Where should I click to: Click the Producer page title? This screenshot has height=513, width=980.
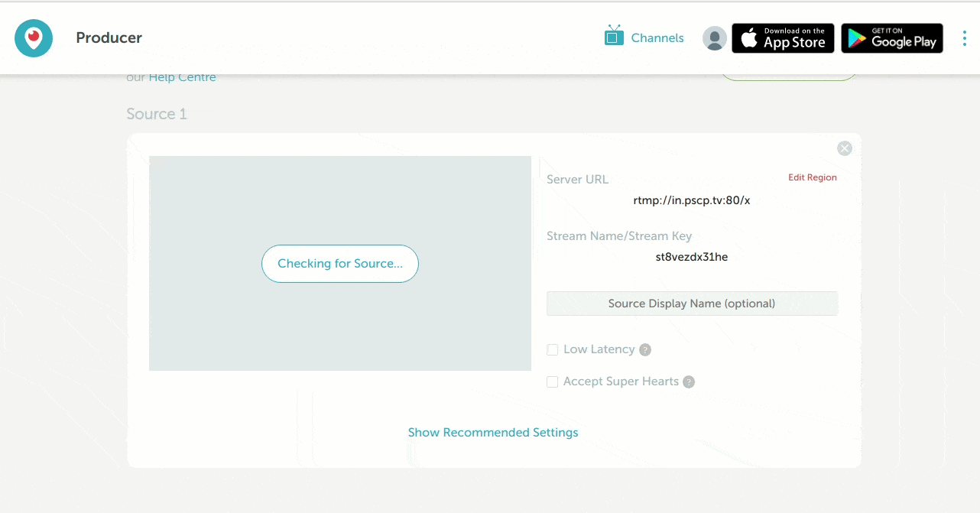[x=109, y=37]
